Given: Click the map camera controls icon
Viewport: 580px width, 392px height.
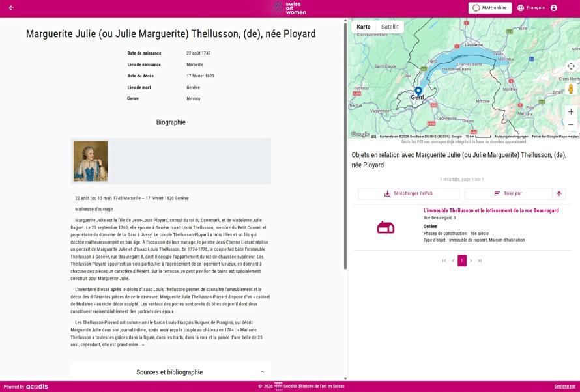Looking at the screenshot, I should (x=571, y=66).
